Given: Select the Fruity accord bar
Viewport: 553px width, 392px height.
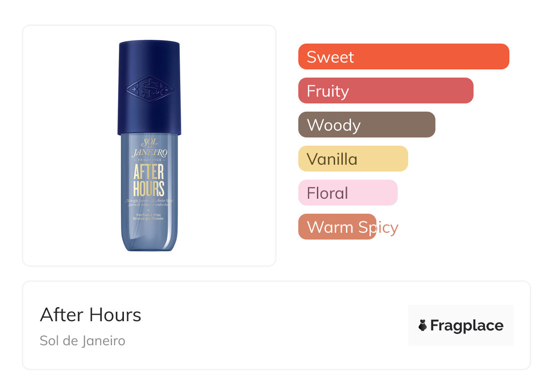Looking at the screenshot, I should (x=385, y=91).
